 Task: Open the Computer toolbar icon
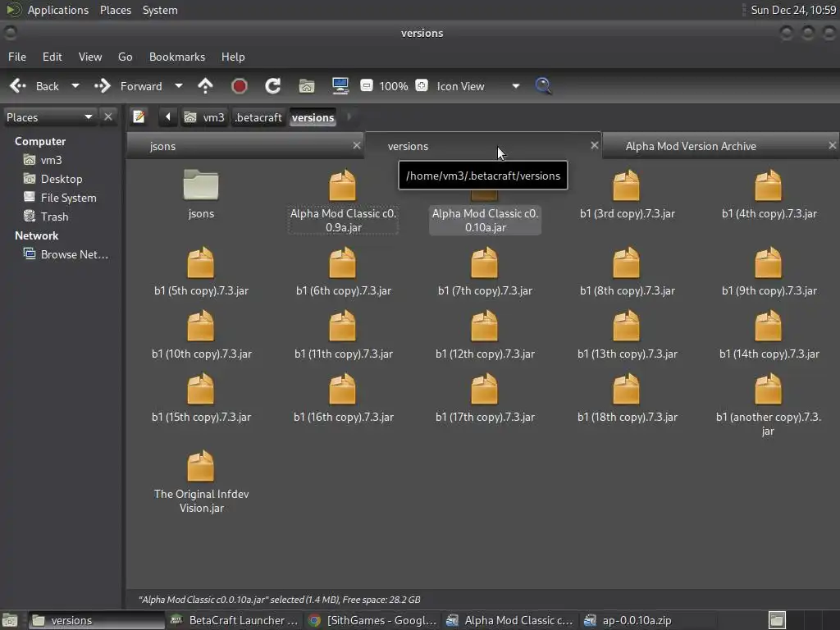(340, 85)
